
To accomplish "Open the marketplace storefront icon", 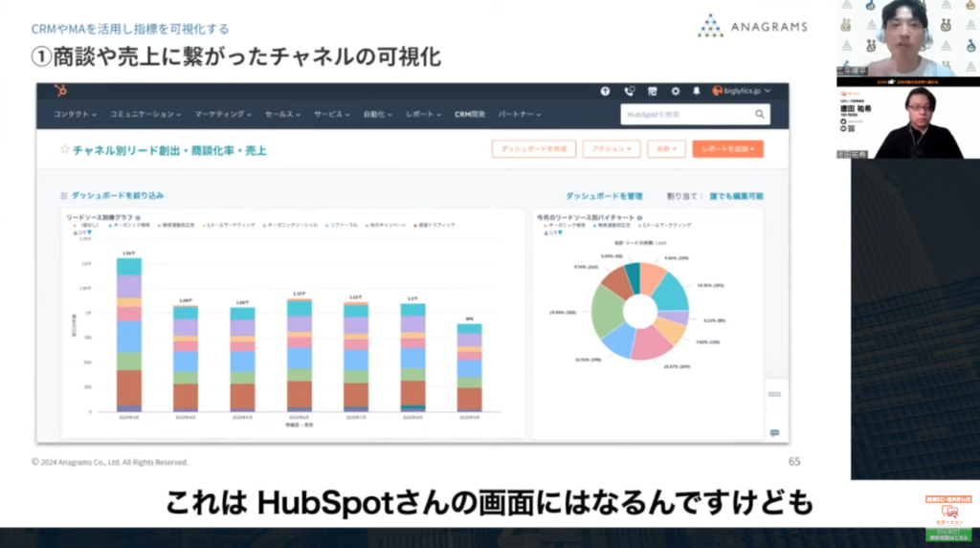I will (652, 91).
